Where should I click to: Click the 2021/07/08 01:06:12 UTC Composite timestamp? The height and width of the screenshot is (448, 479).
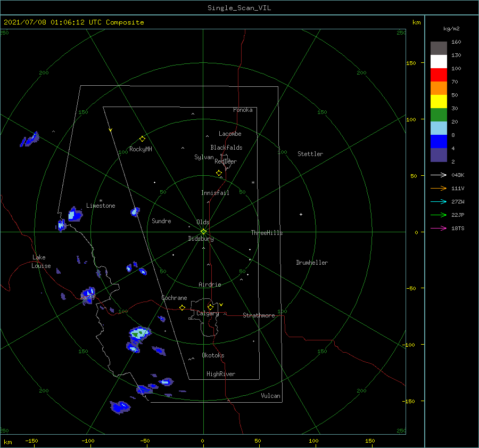click(x=73, y=22)
